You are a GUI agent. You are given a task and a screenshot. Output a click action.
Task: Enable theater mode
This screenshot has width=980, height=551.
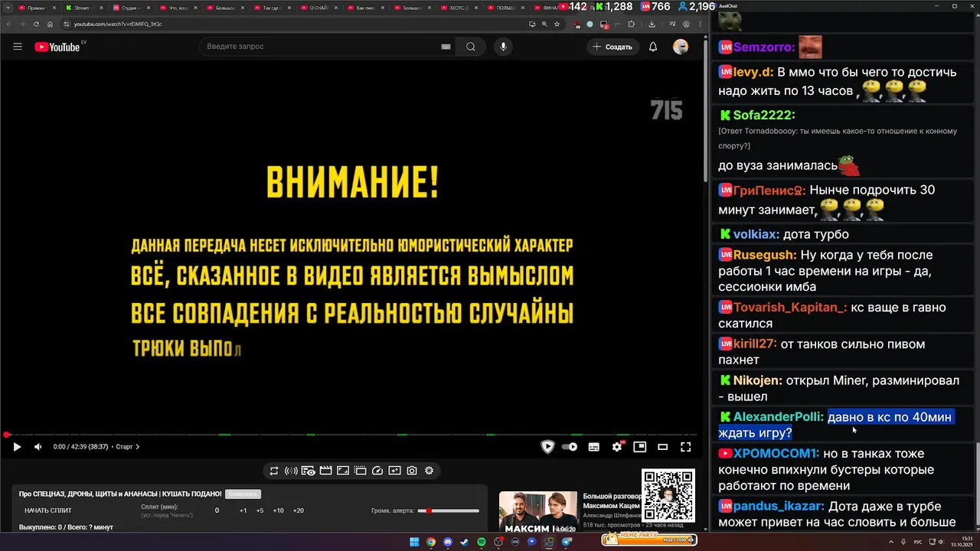[663, 447]
